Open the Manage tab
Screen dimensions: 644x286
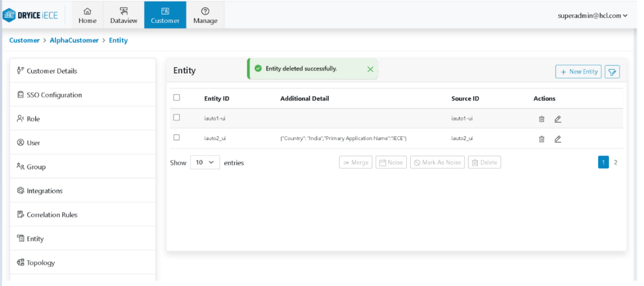pos(205,15)
